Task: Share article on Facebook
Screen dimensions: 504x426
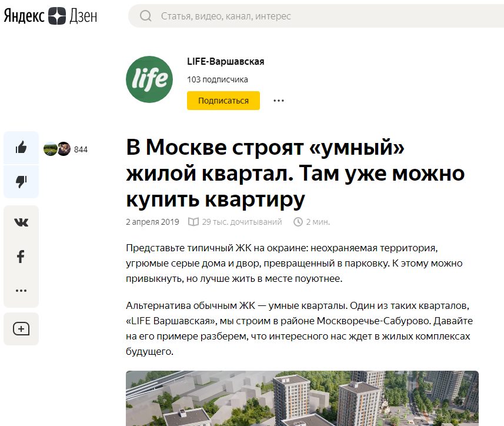Action: tap(21, 257)
